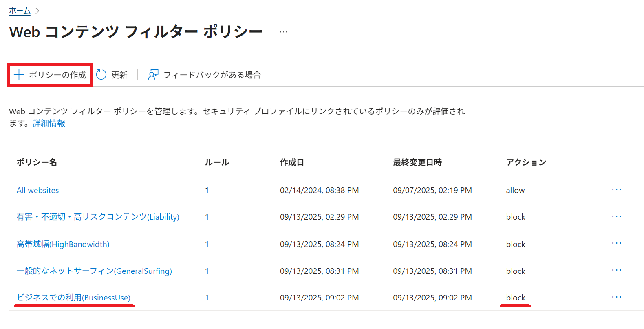Select the rule count in All websites row
This screenshot has width=644, height=329.
click(x=207, y=190)
